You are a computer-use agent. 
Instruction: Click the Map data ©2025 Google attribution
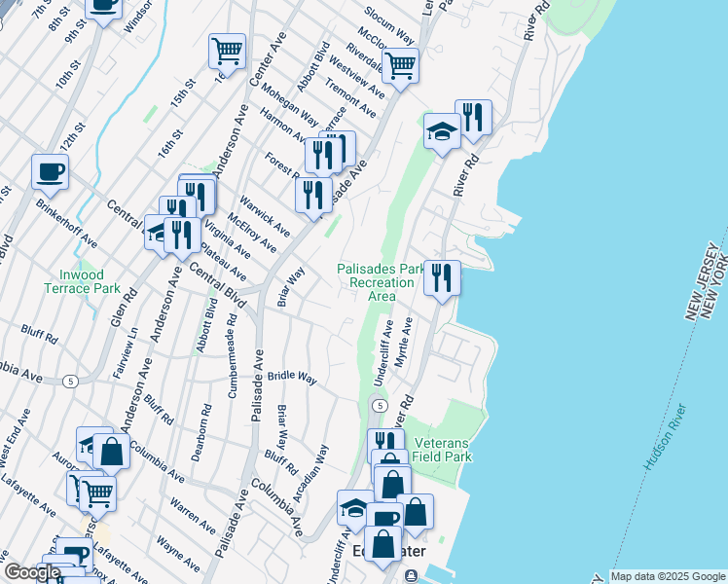coord(668,576)
